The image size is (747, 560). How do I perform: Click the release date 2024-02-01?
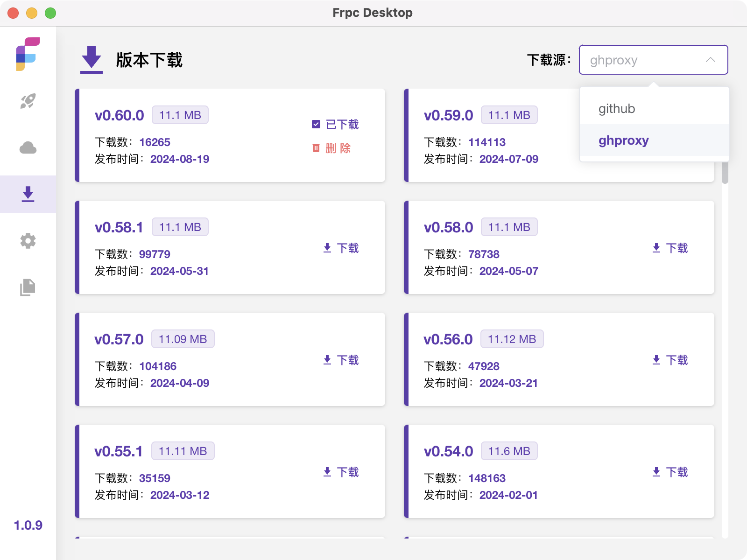[508, 495]
